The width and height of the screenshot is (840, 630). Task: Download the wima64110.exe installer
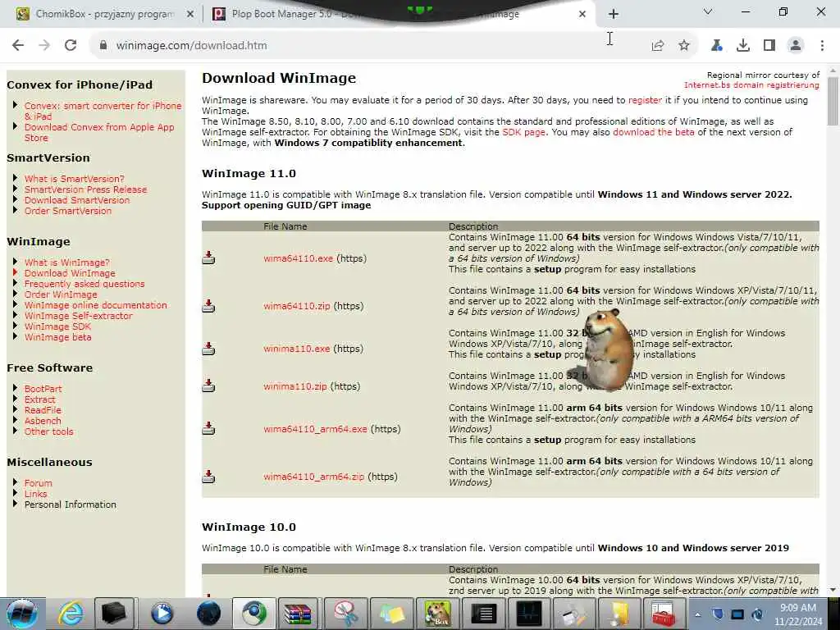tap(298, 258)
